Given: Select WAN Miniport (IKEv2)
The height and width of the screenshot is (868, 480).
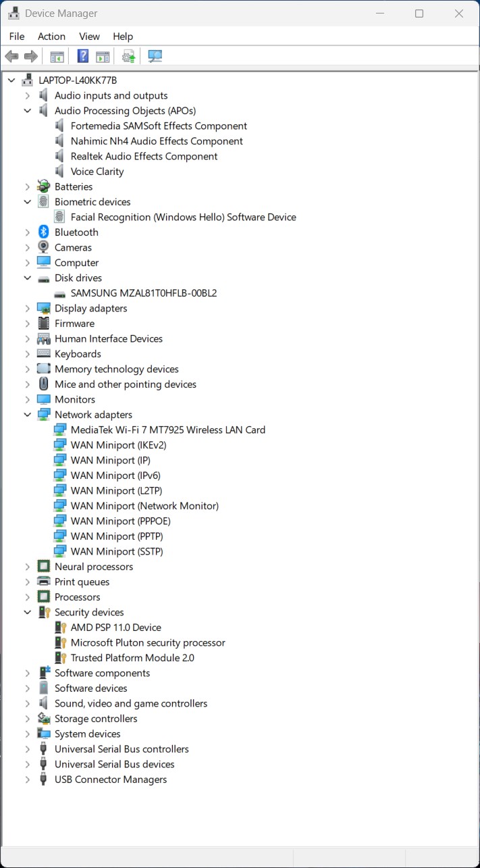Looking at the screenshot, I should pyautogui.click(x=118, y=445).
